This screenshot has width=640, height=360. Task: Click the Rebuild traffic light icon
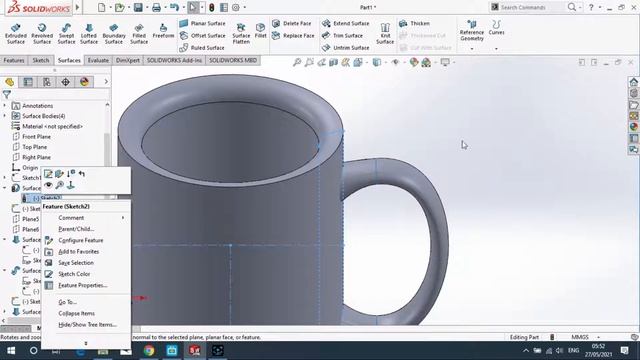pyautogui.click(x=211, y=7)
